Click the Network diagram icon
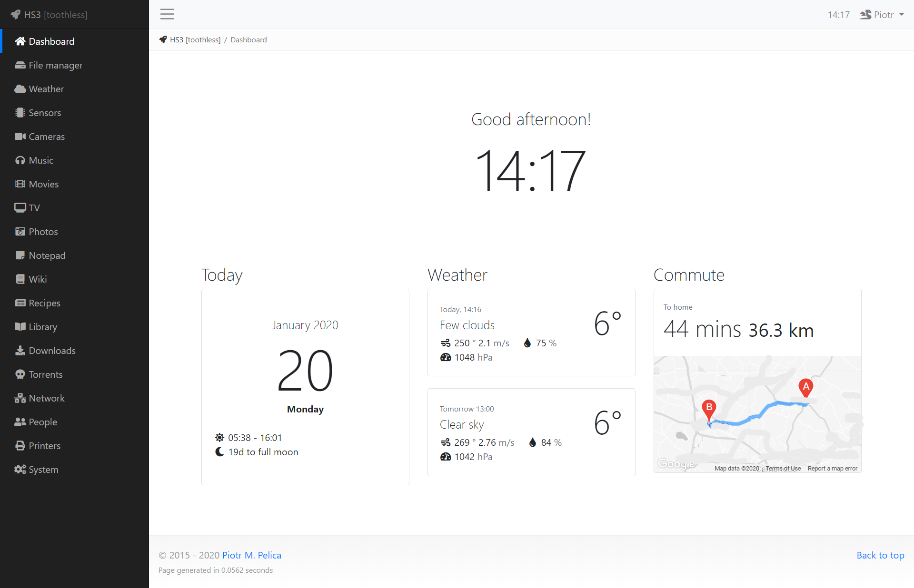 point(20,398)
